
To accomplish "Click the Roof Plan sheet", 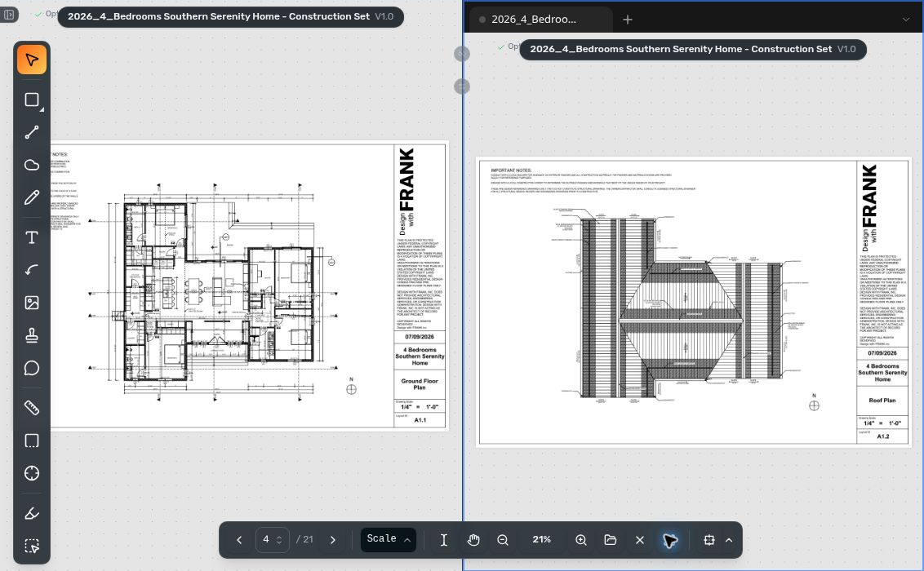I will [x=694, y=302].
